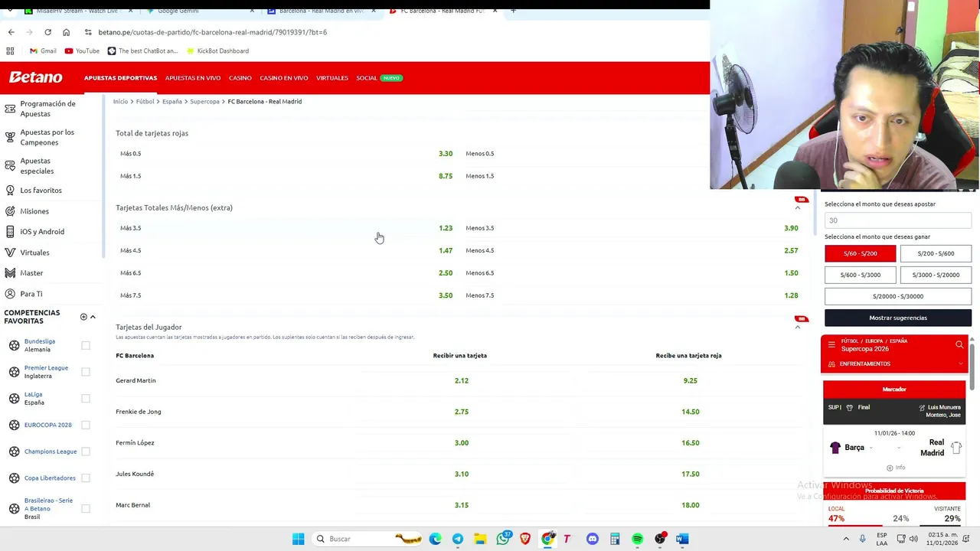980x551 pixels.
Task: Add competition with plus icon in Competencias Favoritas
Action: (x=83, y=317)
